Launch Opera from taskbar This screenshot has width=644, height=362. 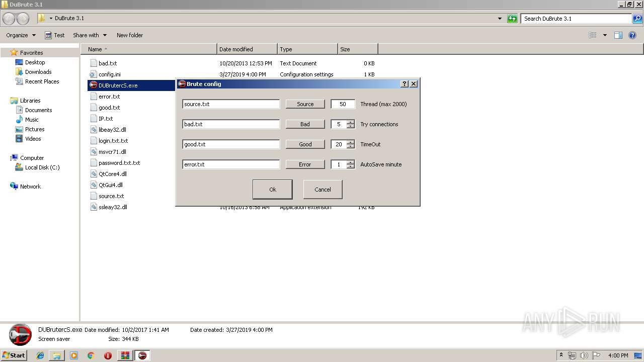[x=108, y=355]
